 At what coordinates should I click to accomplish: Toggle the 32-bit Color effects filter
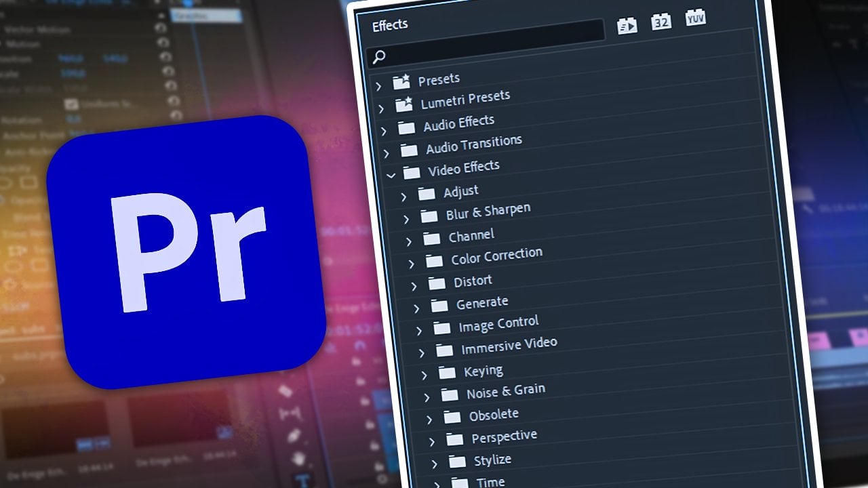[x=661, y=22]
